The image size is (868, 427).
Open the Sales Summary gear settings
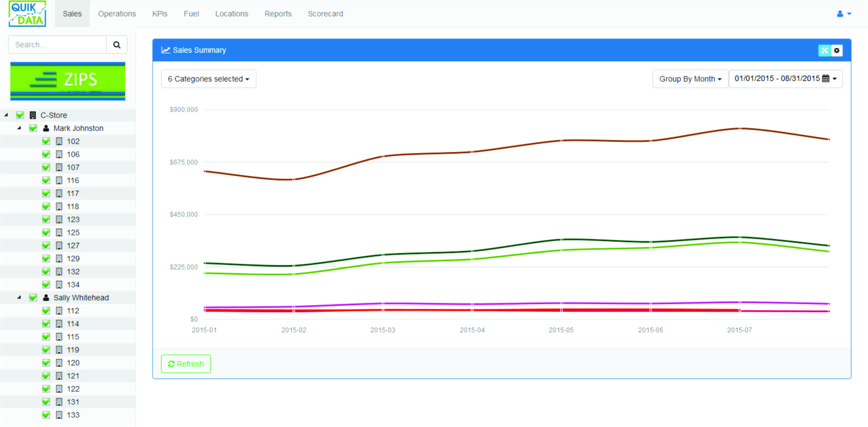coord(837,50)
